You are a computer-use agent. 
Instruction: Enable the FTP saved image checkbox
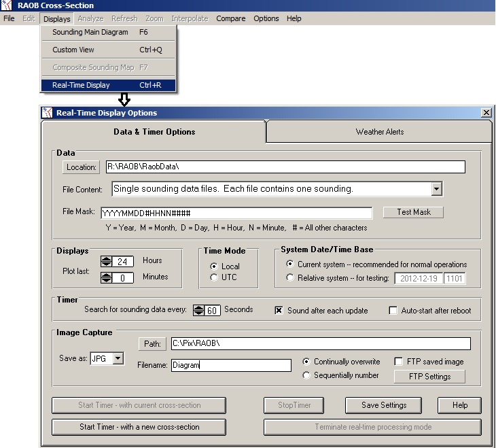[x=399, y=361]
